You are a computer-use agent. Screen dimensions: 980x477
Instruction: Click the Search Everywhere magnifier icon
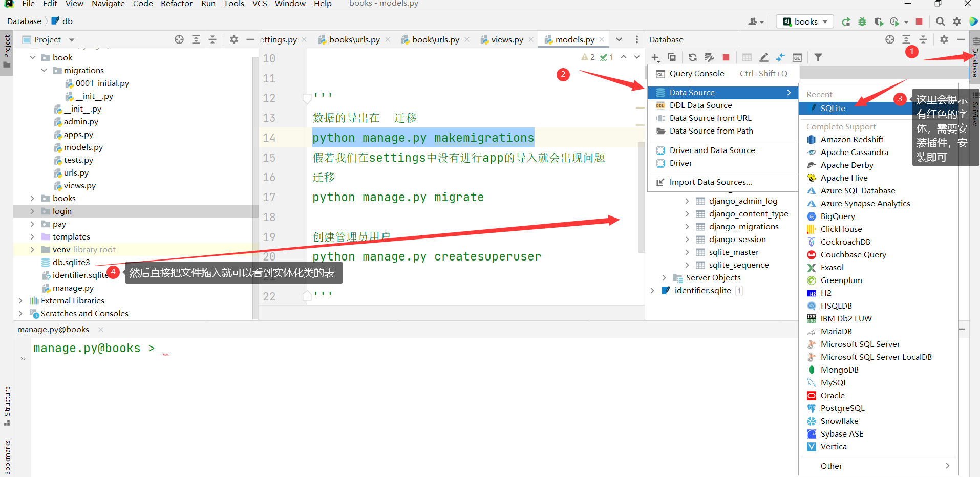[x=940, y=21]
